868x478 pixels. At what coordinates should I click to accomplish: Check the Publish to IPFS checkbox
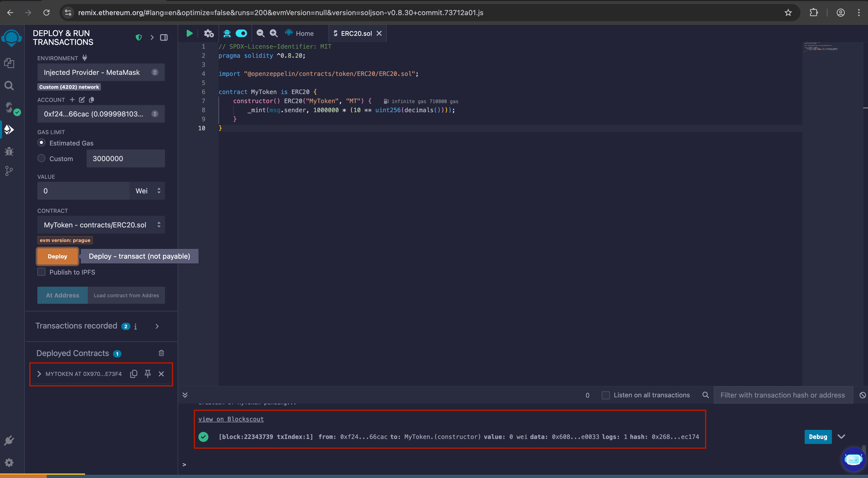pyautogui.click(x=41, y=272)
